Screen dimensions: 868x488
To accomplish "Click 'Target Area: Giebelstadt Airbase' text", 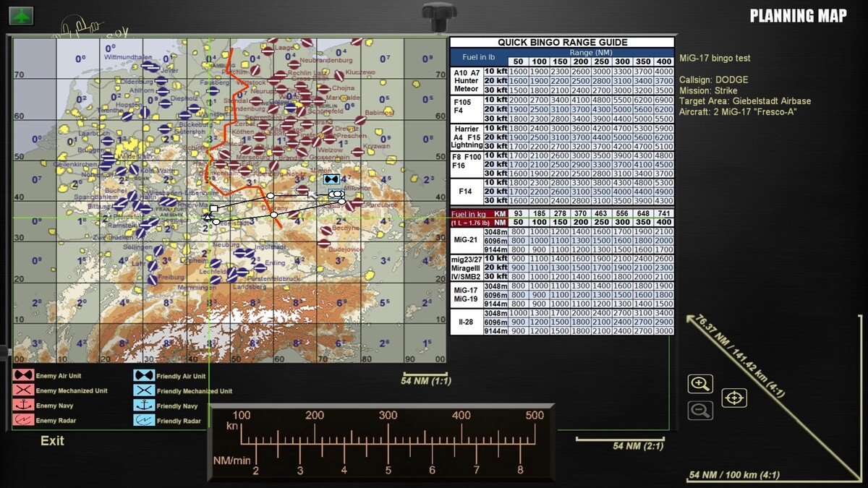I will pyautogui.click(x=745, y=101).
